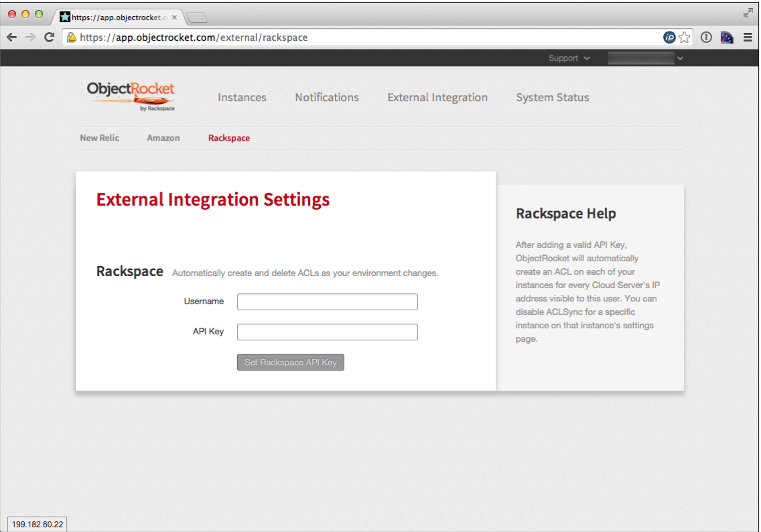Open the Chrome hamburger menu
This screenshot has height=532, width=761.
coord(748,38)
